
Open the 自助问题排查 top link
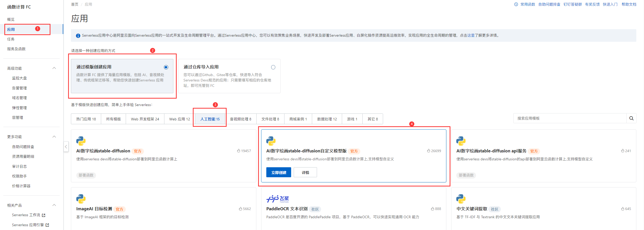549,4
